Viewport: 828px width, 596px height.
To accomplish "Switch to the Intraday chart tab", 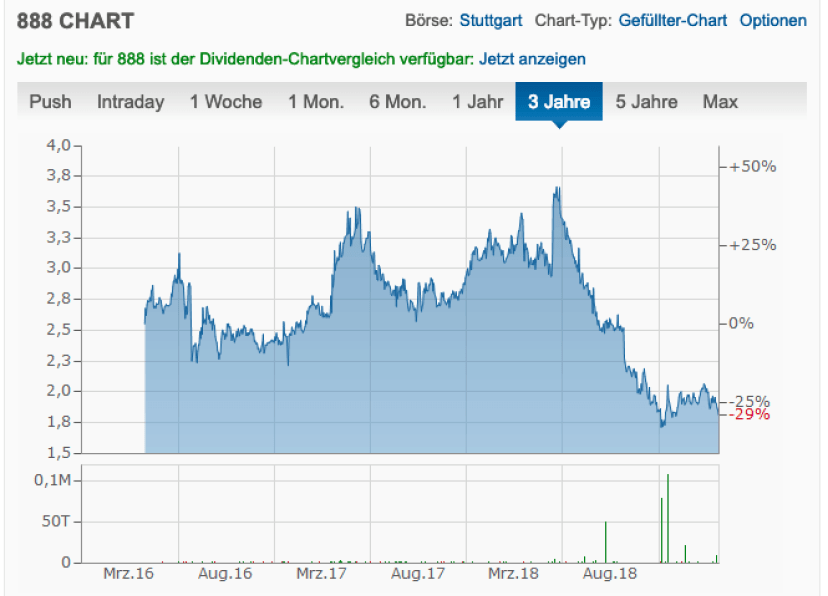I will coord(130,102).
